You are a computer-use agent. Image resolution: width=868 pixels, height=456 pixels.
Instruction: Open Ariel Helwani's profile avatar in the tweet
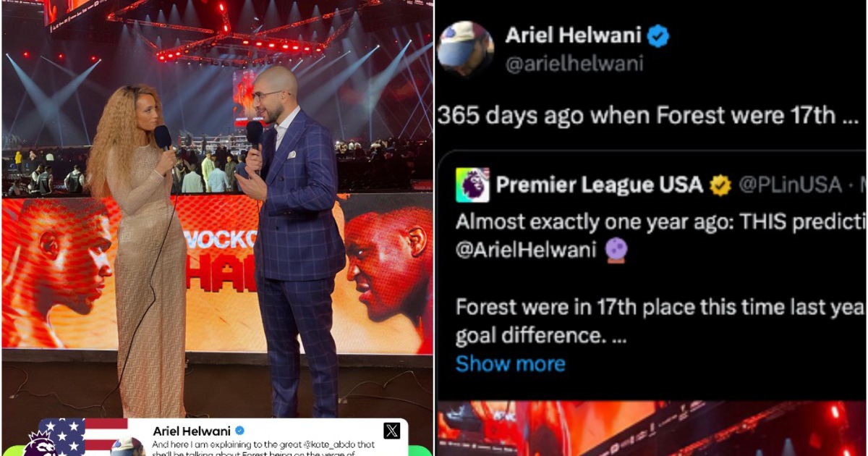pyautogui.click(x=465, y=49)
